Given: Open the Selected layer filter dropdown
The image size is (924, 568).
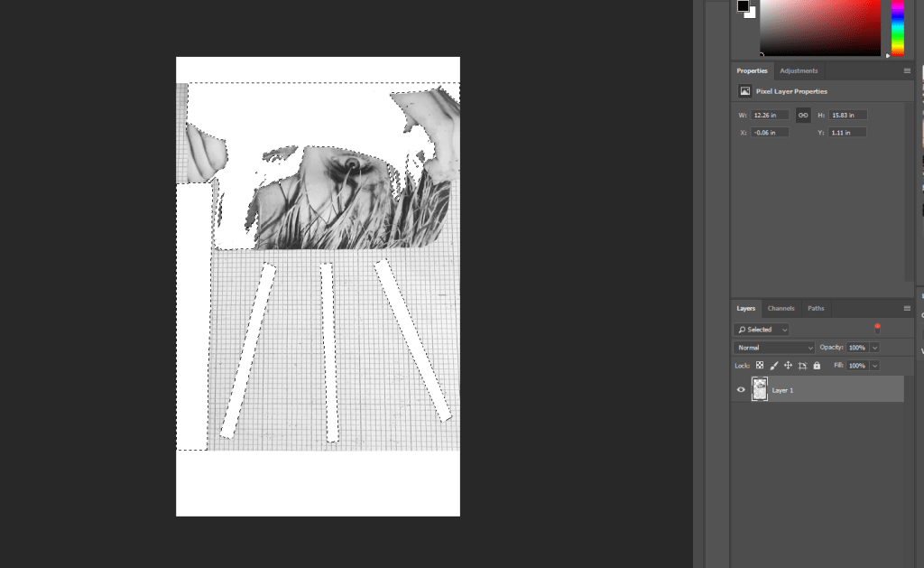Looking at the screenshot, I should 762,330.
